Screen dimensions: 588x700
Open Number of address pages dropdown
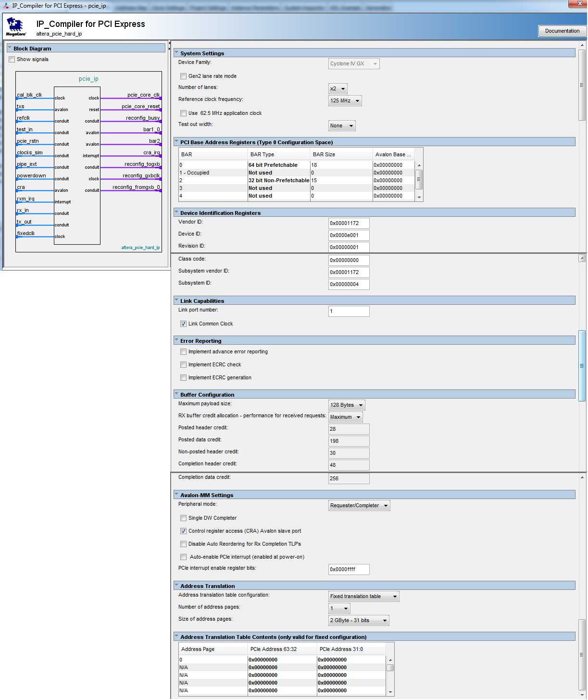click(x=339, y=609)
